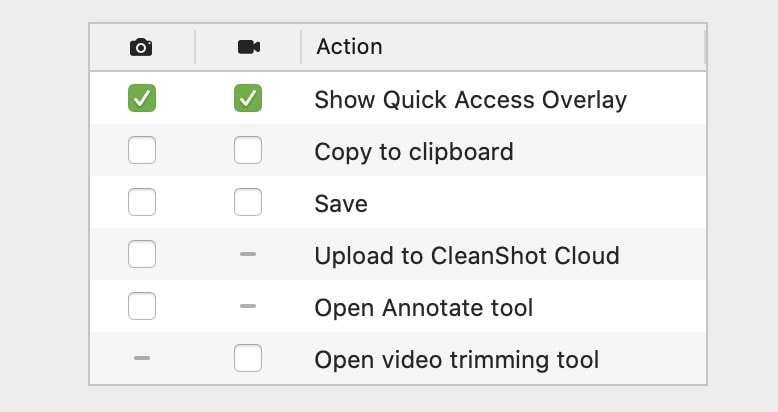Viewport: 778px width, 412px height.
Task: Uncheck video Show Quick Access Overlay
Action: [248, 98]
